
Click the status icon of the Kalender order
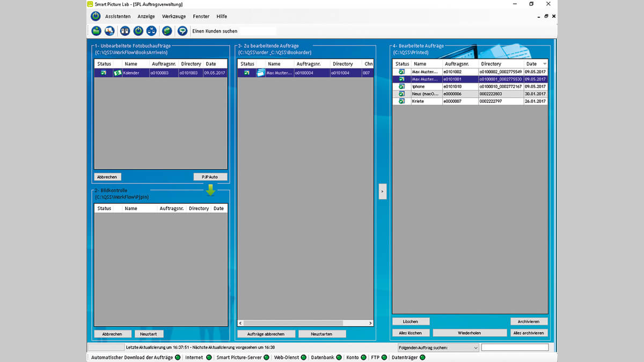coord(103,72)
